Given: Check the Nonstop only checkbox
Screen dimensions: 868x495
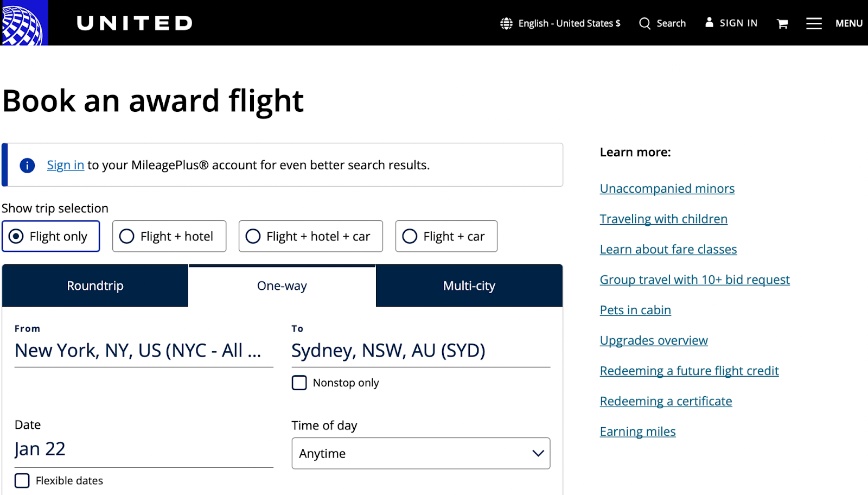Looking at the screenshot, I should click(299, 383).
